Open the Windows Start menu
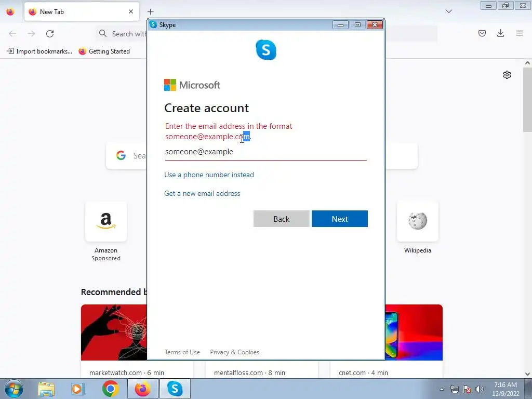 (x=14, y=389)
